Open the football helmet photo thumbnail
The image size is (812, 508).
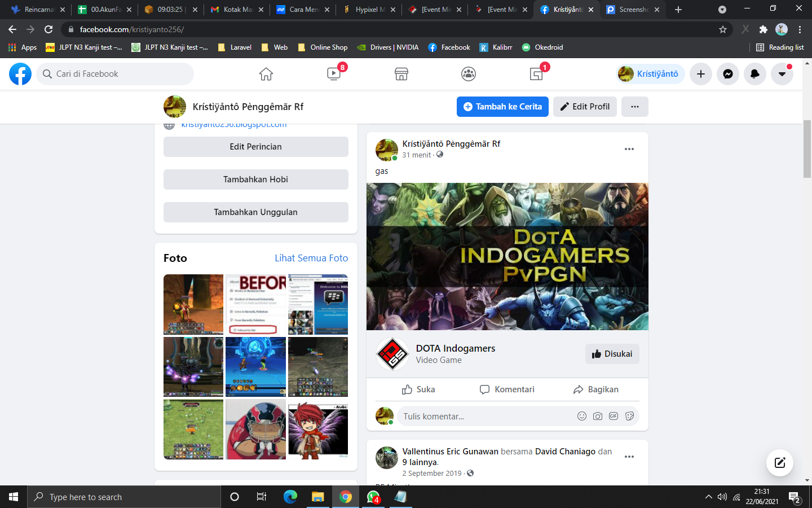click(x=255, y=430)
